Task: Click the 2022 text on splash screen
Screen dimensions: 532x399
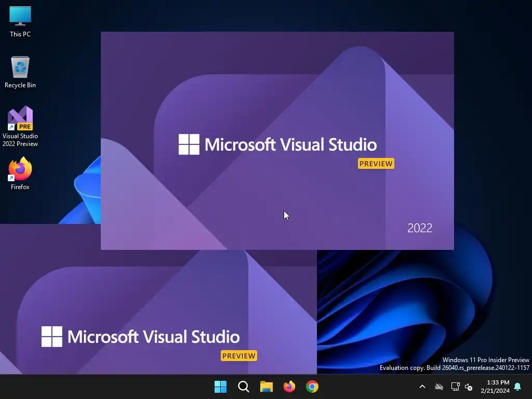Action: click(x=420, y=228)
